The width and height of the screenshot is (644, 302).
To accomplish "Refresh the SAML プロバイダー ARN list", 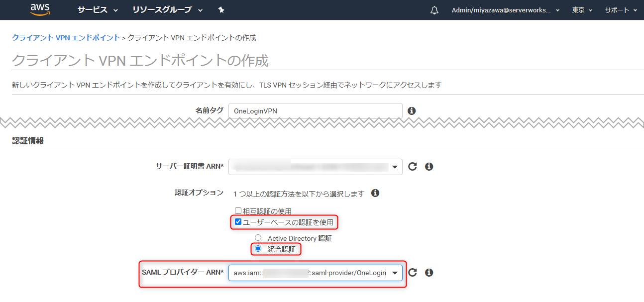I will point(412,272).
